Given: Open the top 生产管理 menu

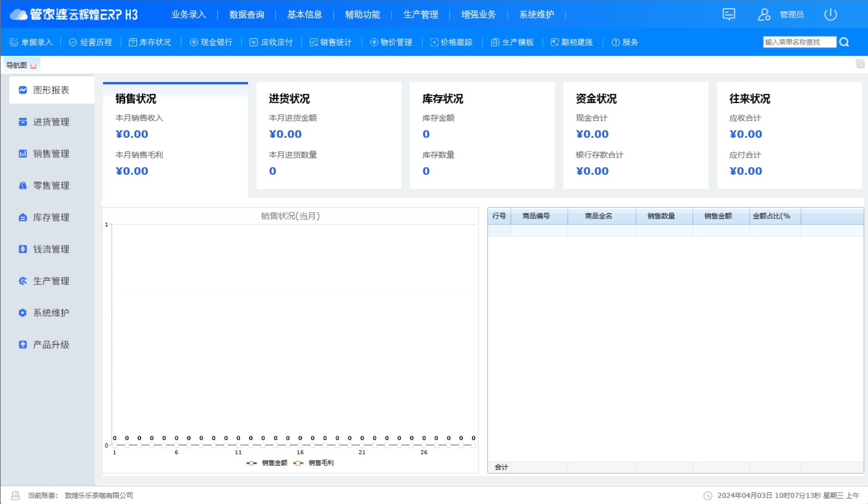Looking at the screenshot, I should click(x=421, y=15).
